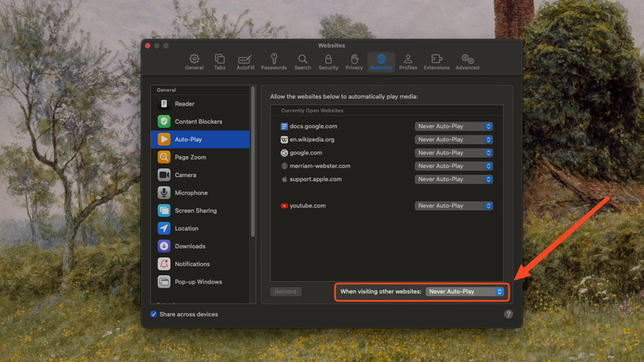Select Page Zoom in the sidebar

tap(190, 157)
